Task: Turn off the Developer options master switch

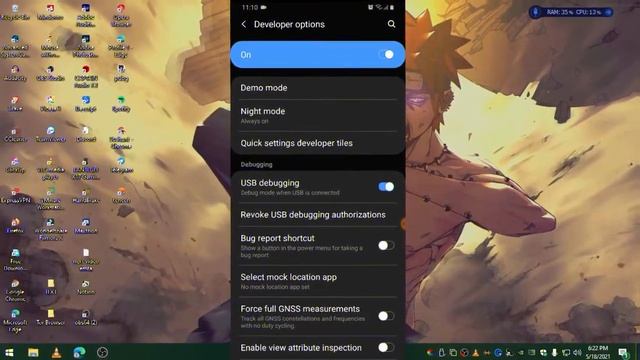Action: coord(386,55)
